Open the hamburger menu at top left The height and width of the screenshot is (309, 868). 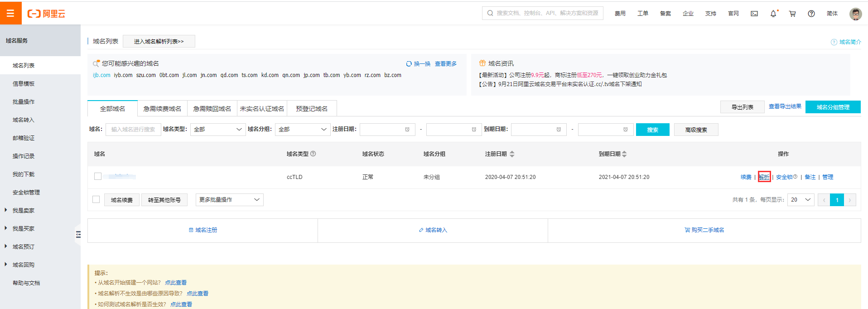[x=10, y=13]
